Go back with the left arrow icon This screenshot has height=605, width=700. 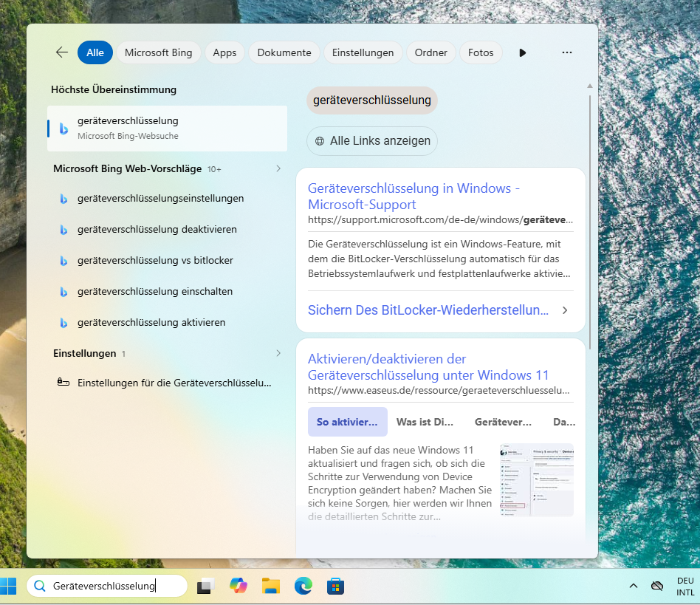pyautogui.click(x=62, y=52)
